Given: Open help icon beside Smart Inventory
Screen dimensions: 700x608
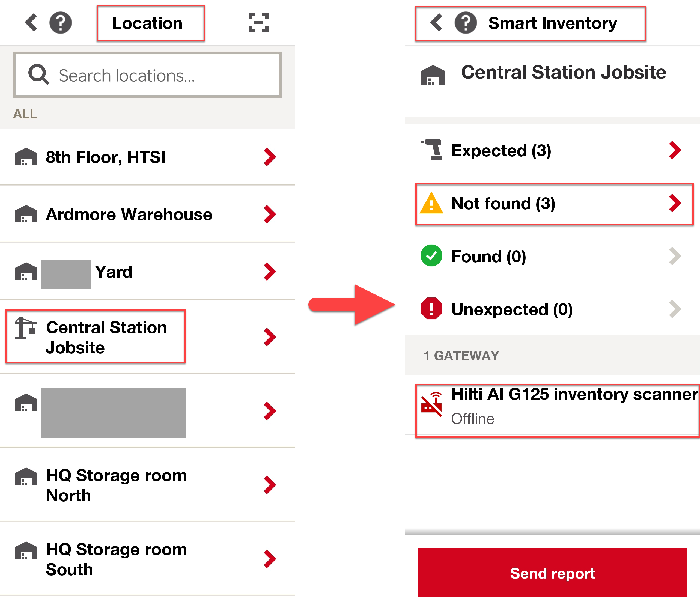Looking at the screenshot, I should [x=466, y=23].
